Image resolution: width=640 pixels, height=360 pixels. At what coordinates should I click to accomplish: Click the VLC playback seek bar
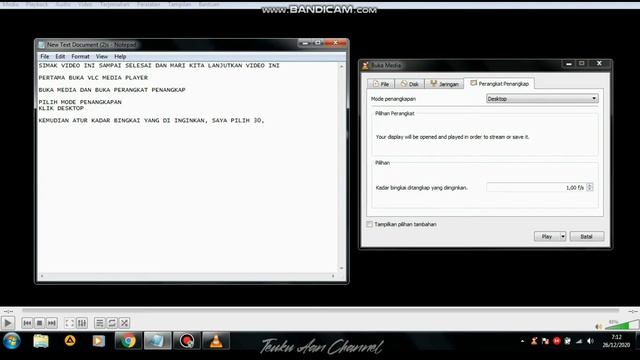[x=320, y=311]
